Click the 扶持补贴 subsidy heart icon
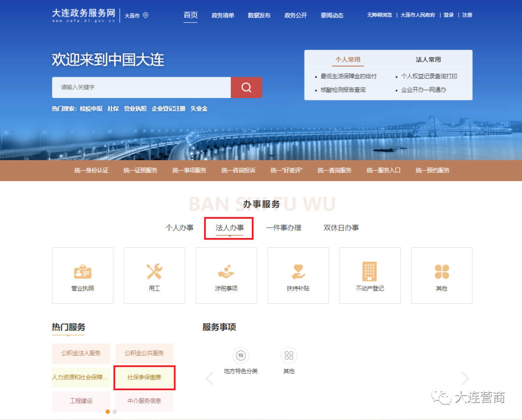 (x=298, y=272)
